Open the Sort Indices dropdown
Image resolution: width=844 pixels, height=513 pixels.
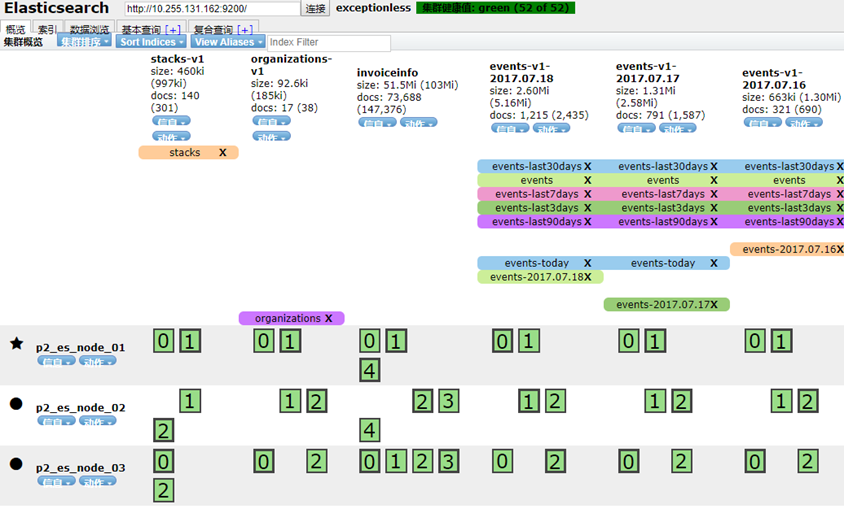pos(150,43)
